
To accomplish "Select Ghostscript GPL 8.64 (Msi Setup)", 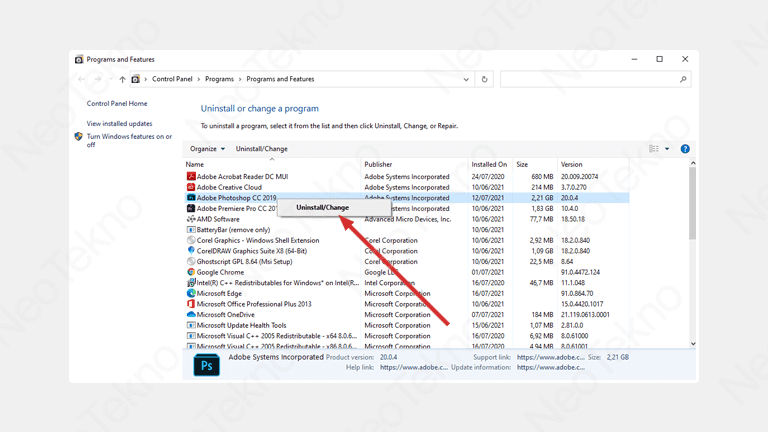I will [244, 262].
